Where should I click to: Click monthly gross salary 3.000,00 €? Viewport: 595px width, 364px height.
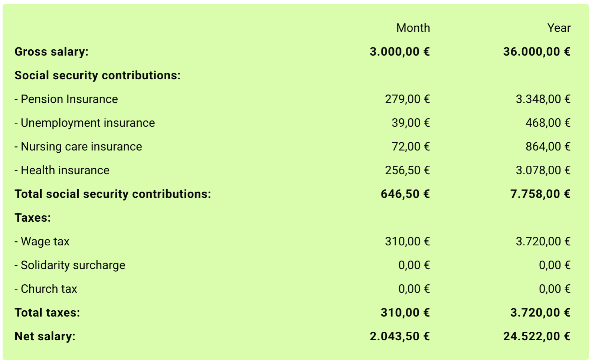point(400,52)
